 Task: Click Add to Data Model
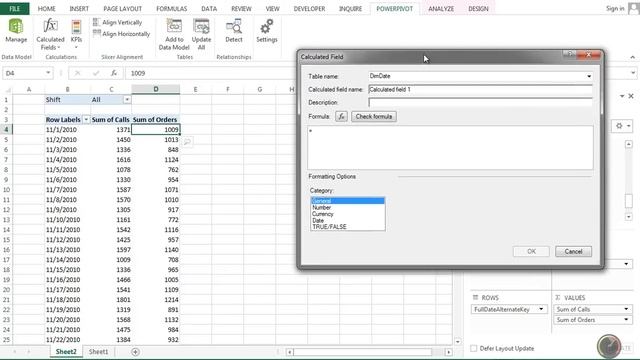pyautogui.click(x=174, y=34)
